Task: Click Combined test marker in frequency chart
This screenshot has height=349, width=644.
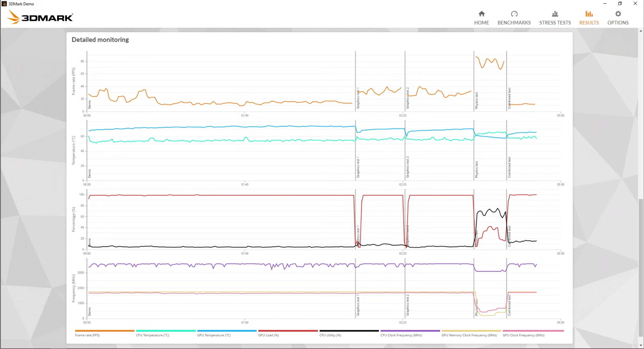Action: coord(509,305)
